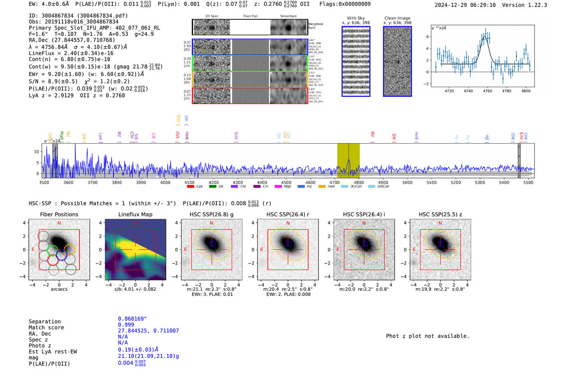
Task: Select the catalog RA, Dec 27.844525, 0.711007
Action: point(149,331)
